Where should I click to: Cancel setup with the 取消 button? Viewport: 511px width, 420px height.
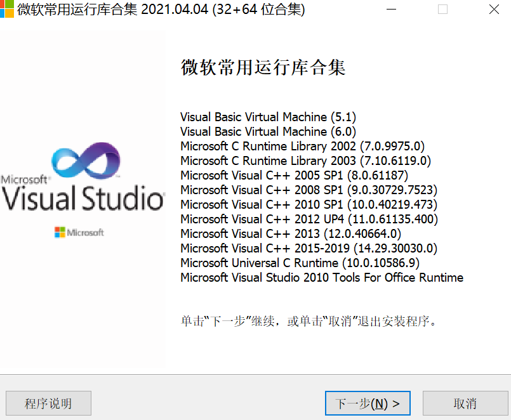[465, 403]
